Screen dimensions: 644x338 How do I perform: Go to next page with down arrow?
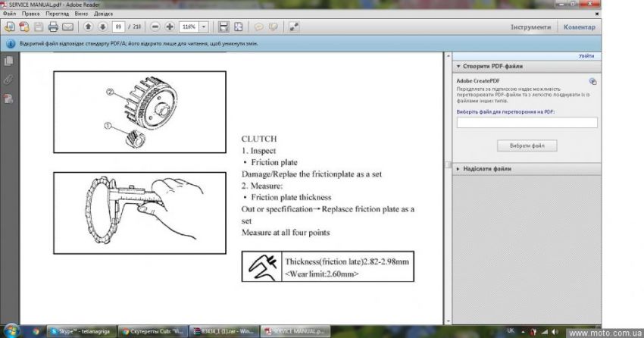[102, 27]
